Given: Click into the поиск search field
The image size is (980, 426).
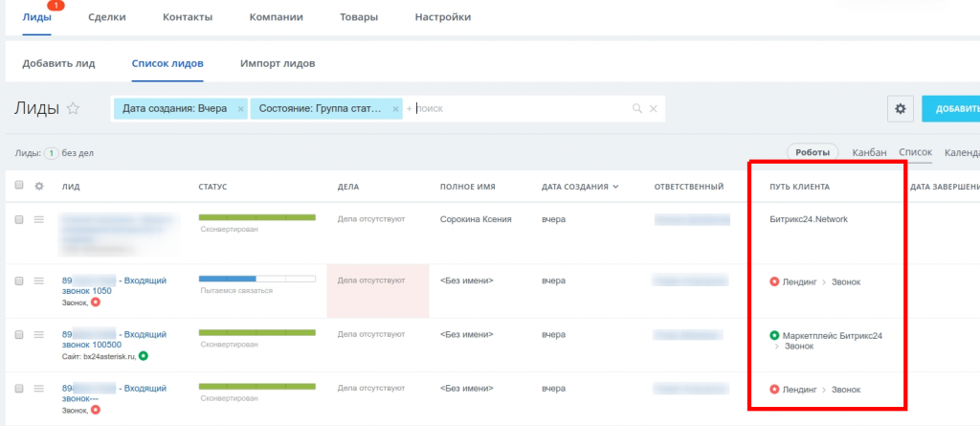Looking at the screenshot, I should pos(517,109).
